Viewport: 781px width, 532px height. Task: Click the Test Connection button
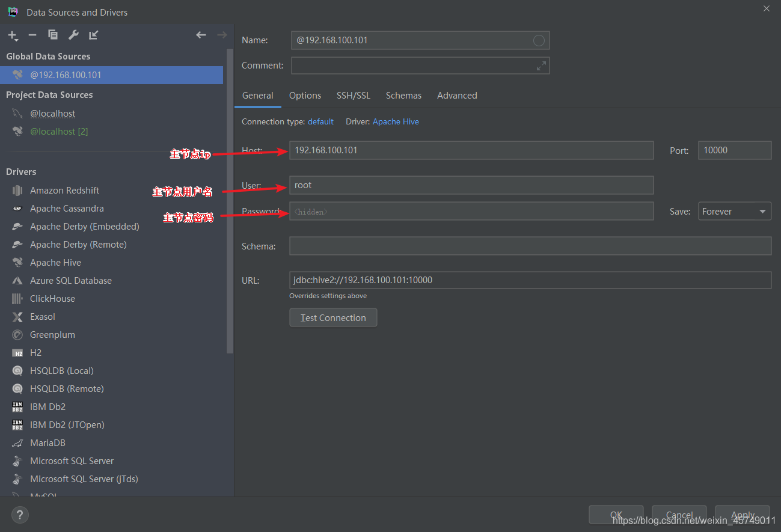click(x=333, y=318)
